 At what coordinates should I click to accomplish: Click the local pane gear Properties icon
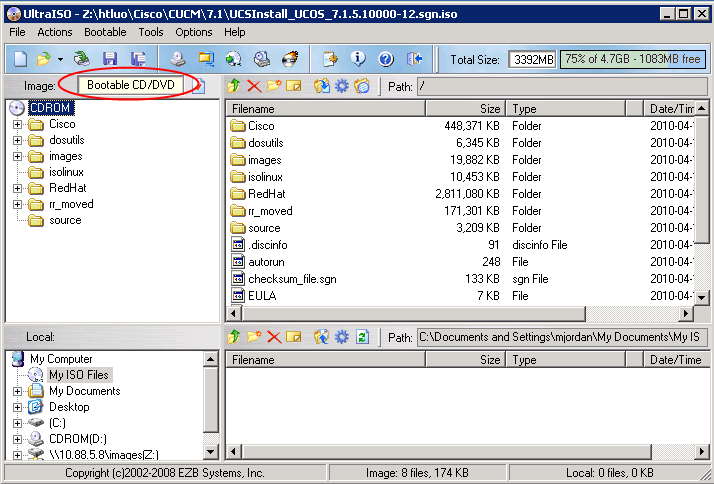point(342,337)
